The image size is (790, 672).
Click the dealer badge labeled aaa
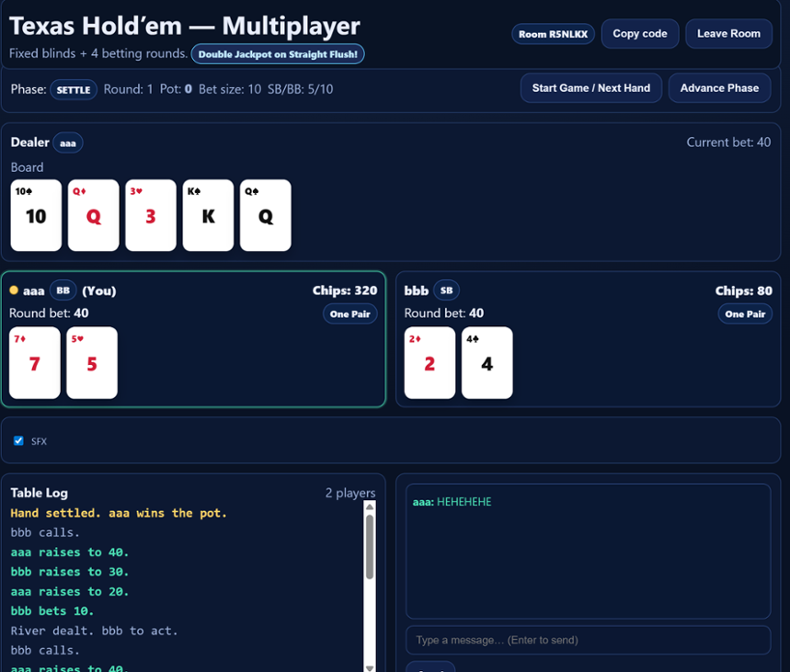68,142
